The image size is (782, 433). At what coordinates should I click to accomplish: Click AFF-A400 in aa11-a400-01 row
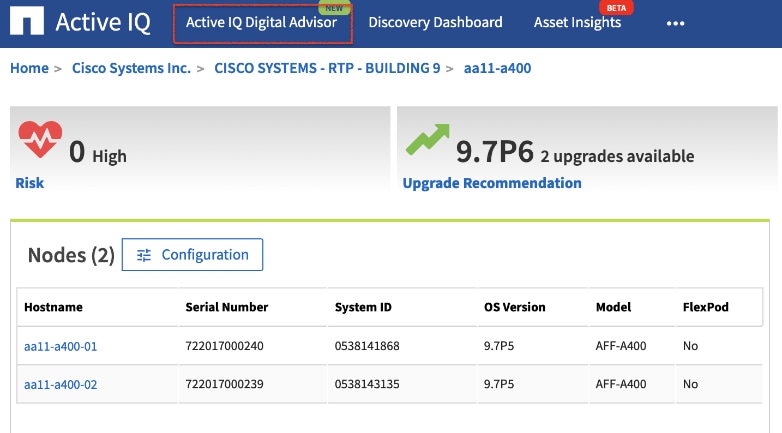621,346
